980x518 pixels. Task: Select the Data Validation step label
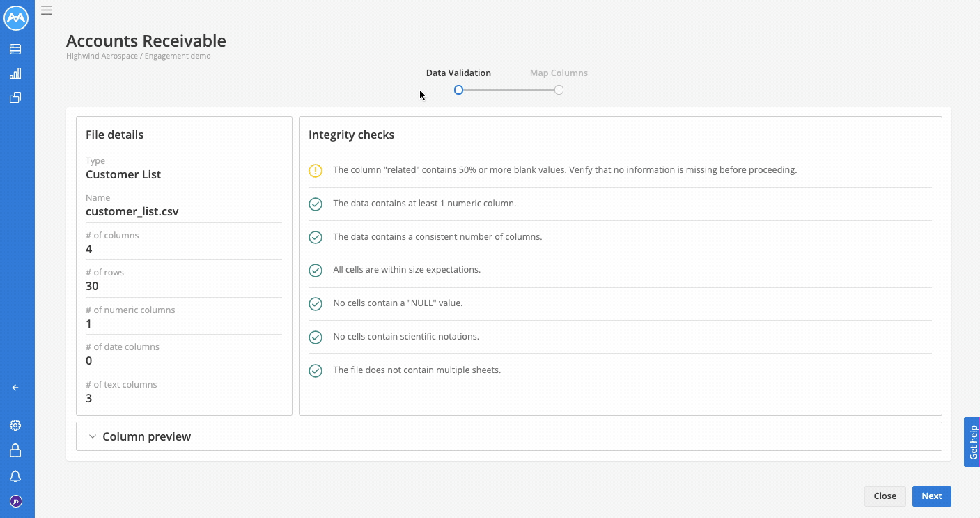pos(458,73)
